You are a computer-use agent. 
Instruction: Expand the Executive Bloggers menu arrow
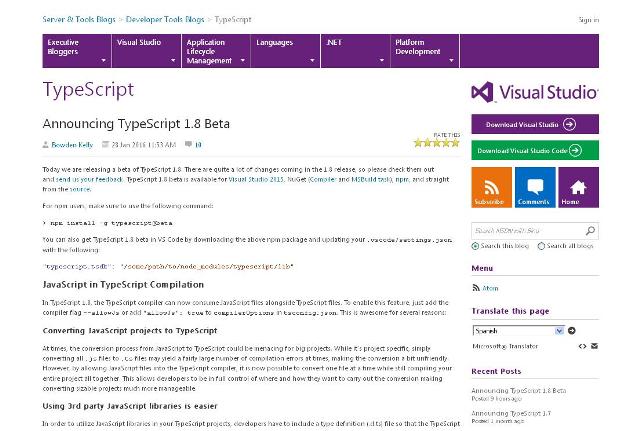coord(103,60)
